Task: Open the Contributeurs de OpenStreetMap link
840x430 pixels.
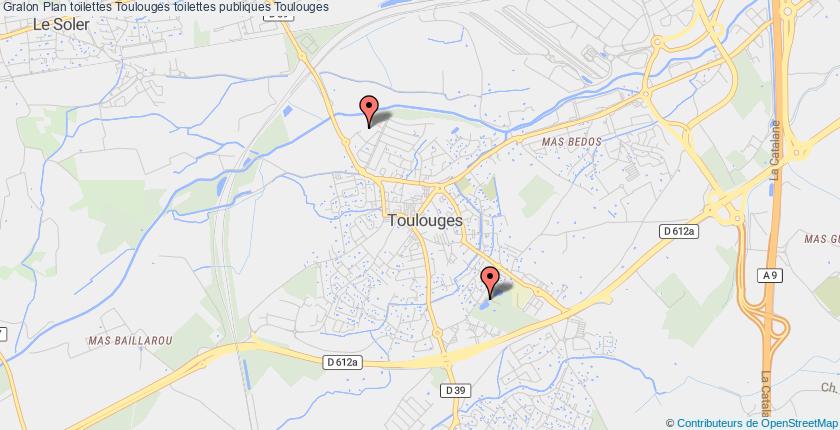Action: coord(757,423)
